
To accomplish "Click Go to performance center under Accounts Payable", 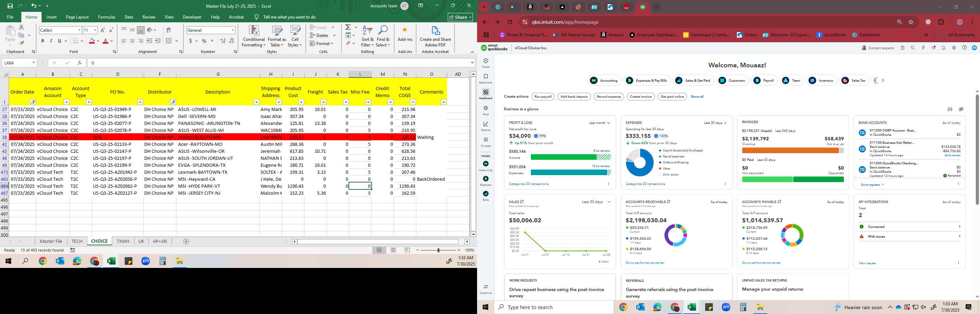I will click(761, 263).
